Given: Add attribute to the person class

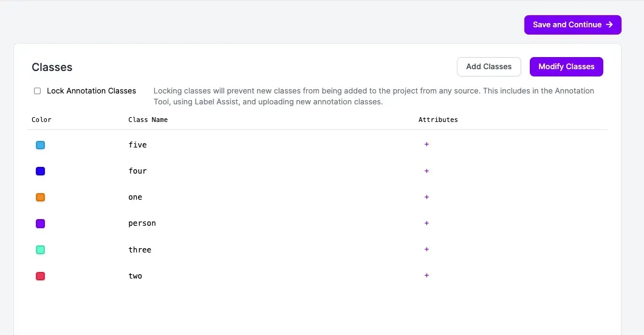Looking at the screenshot, I should point(426,223).
